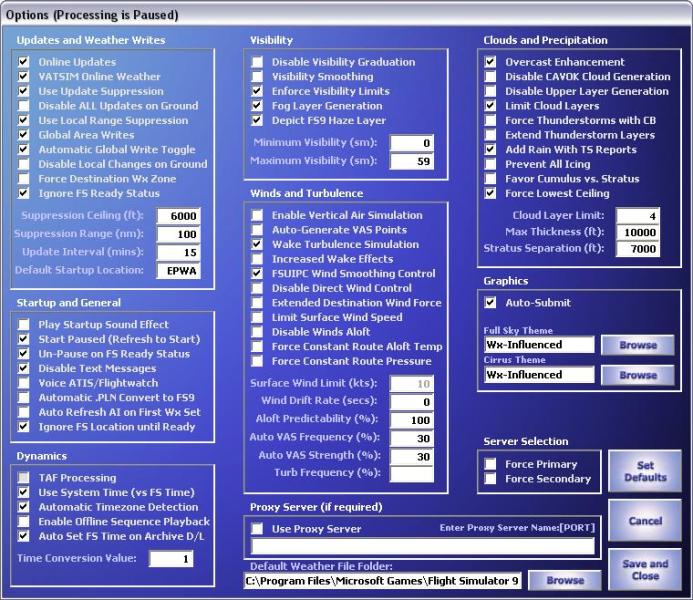
Task: Uncheck Overcast Enhancement option
Action: point(490,62)
